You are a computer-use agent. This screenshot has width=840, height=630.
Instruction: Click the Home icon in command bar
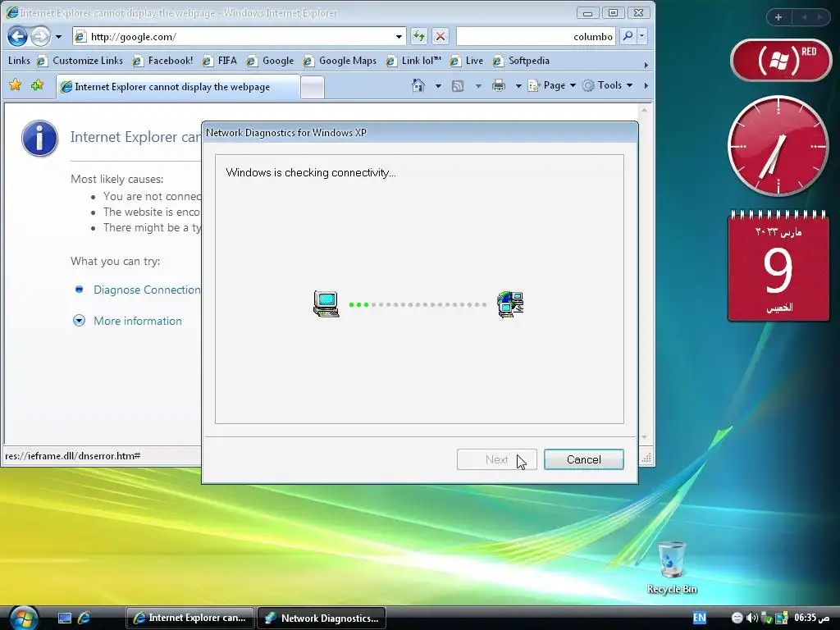418,85
